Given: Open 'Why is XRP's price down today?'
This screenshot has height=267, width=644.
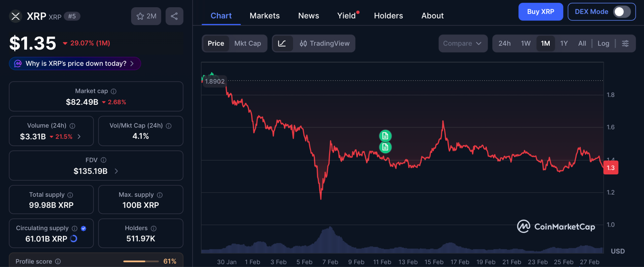Looking at the screenshot, I should click(x=75, y=64).
